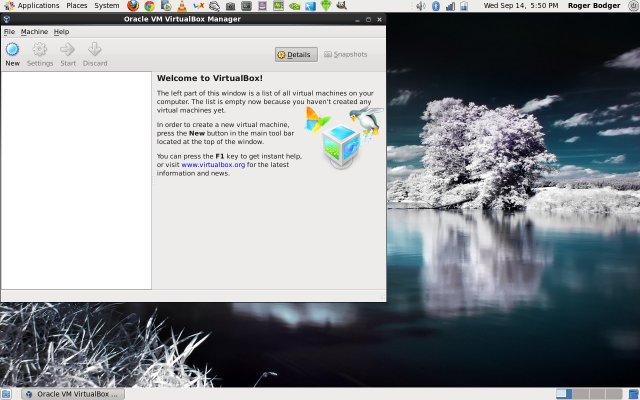Open the Roger Bodger user menu
Image resolution: width=640 pixels, height=400 pixels.
pos(594,6)
